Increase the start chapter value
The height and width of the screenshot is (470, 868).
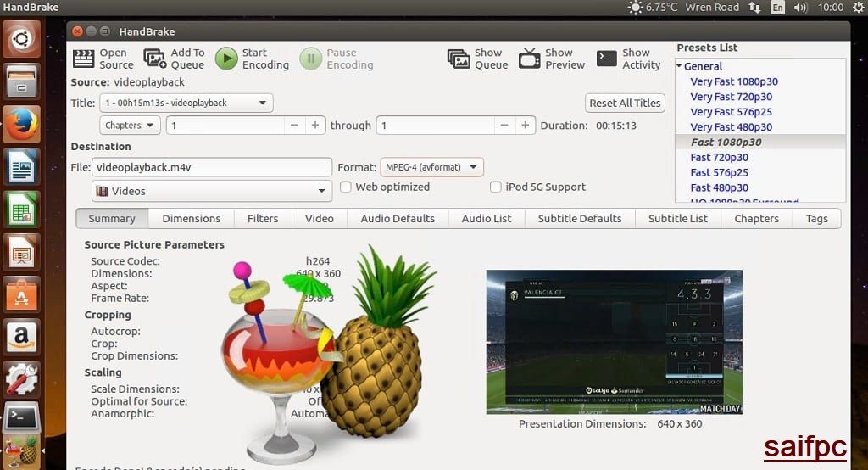point(315,126)
